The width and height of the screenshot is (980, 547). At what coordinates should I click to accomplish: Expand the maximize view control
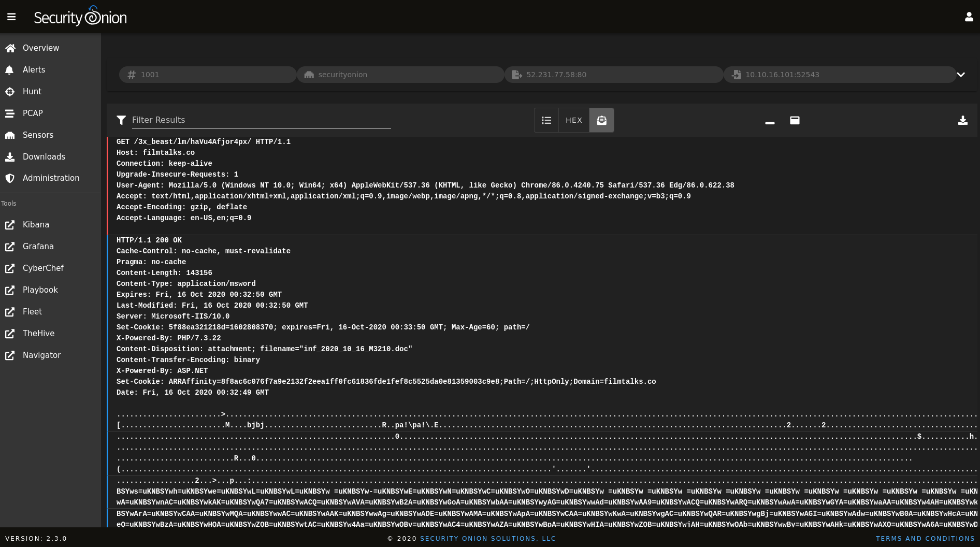click(795, 120)
